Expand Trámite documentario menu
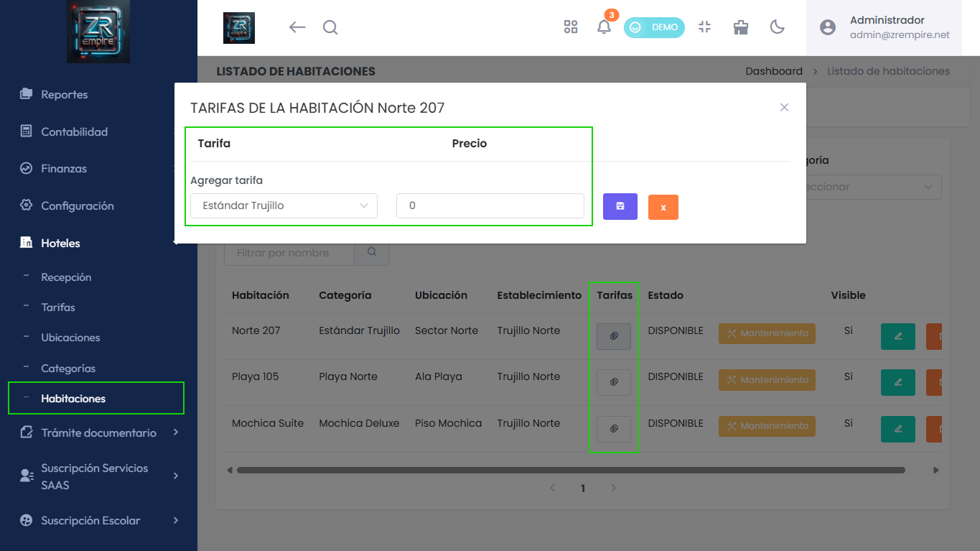Viewport: 980px width, 551px height. point(98,432)
